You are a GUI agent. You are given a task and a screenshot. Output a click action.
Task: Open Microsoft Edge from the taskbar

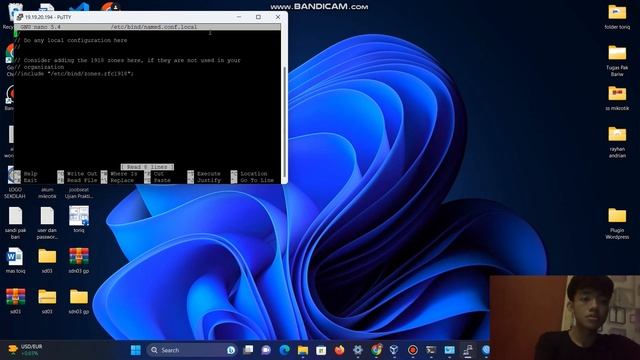(x=284, y=350)
